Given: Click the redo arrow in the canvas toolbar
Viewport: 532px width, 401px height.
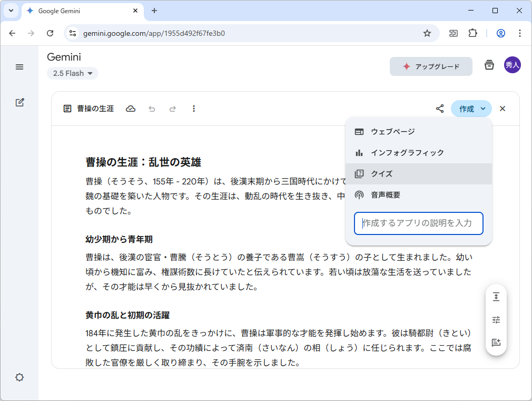Looking at the screenshot, I should coord(173,109).
